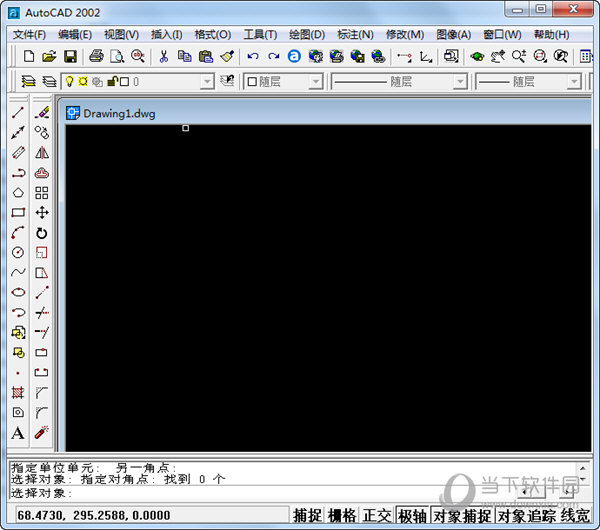
Task: Open the 文件(F) menu
Action: [29, 35]
